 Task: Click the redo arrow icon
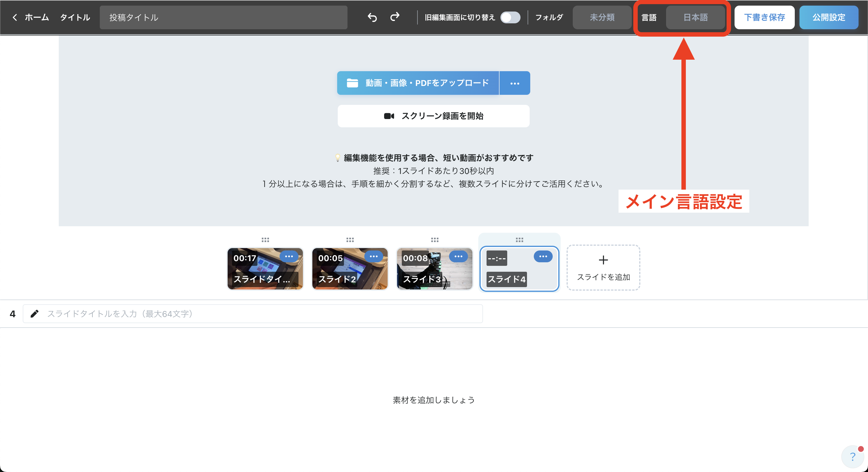point(394,17)
